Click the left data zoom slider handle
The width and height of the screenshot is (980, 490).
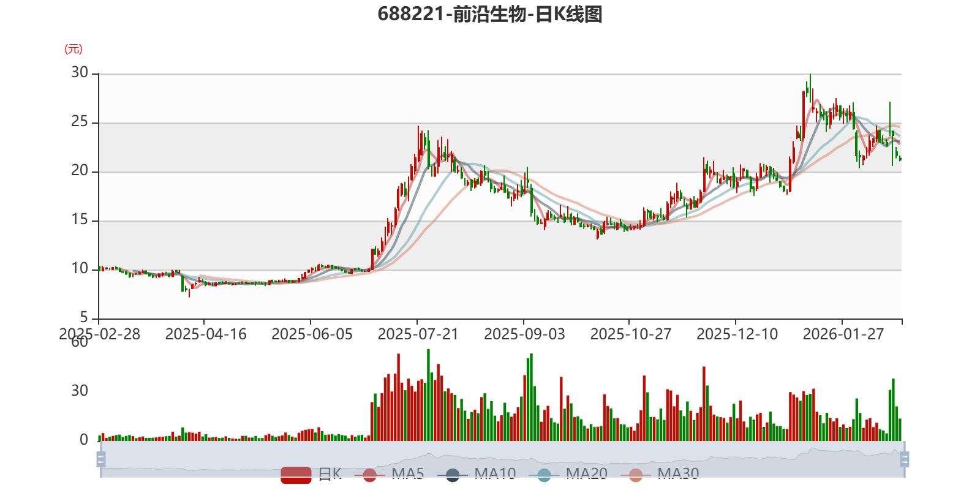pyautogui.click(x=101, y=459)
